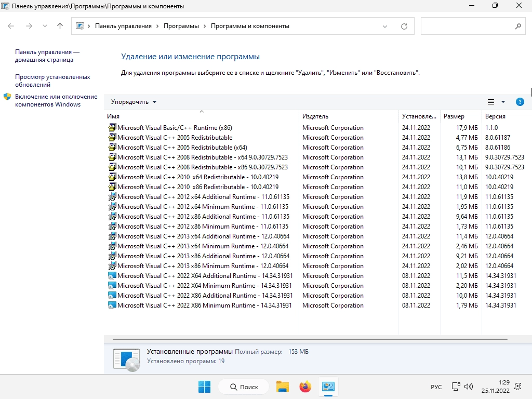Open recent locations chevron beside Forward arrow
Screen dimensions: 532x399
pos(45,26)
